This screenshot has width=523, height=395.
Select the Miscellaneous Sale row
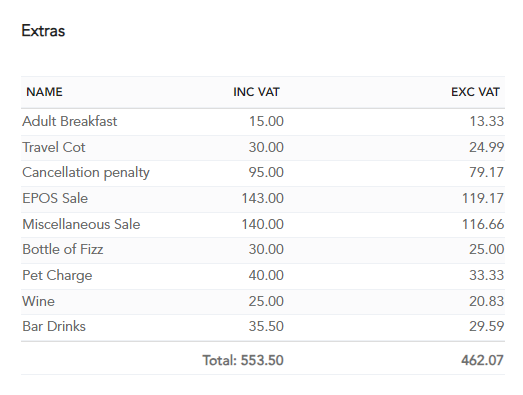tap(263, 224)
